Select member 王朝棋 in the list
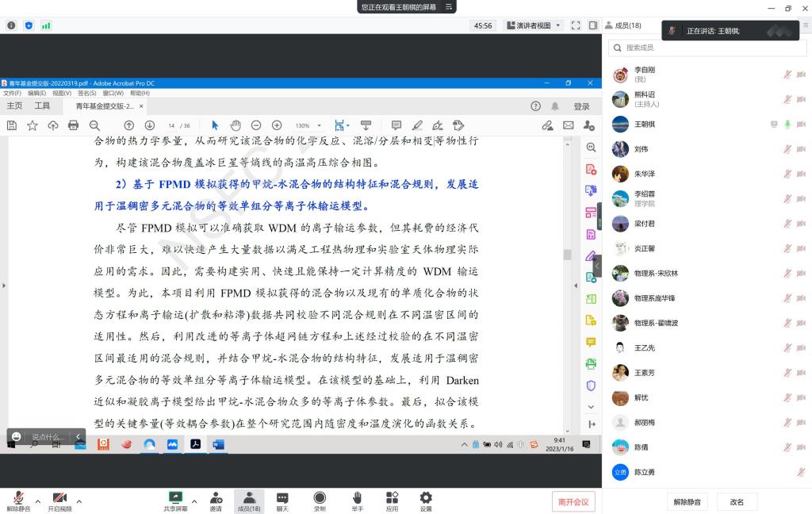Image resolution: width=812 pixels, height=514 pixels. 644,124
